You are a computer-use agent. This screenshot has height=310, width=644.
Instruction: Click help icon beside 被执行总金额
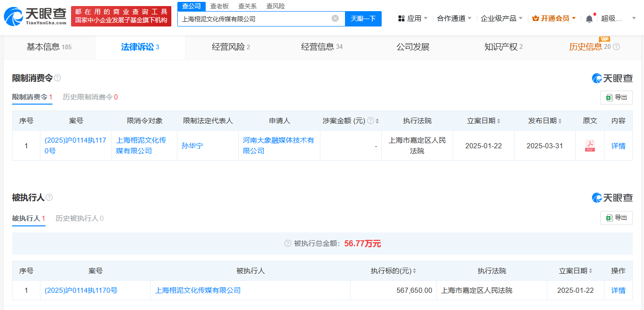point(288,244)
